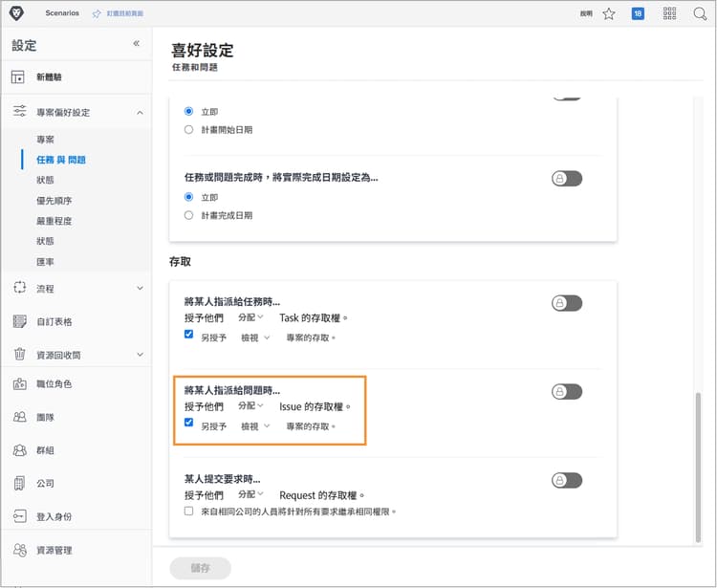Collapse the 專案偏好設定 section chevron
717x588 pixels.
(140, 113)
